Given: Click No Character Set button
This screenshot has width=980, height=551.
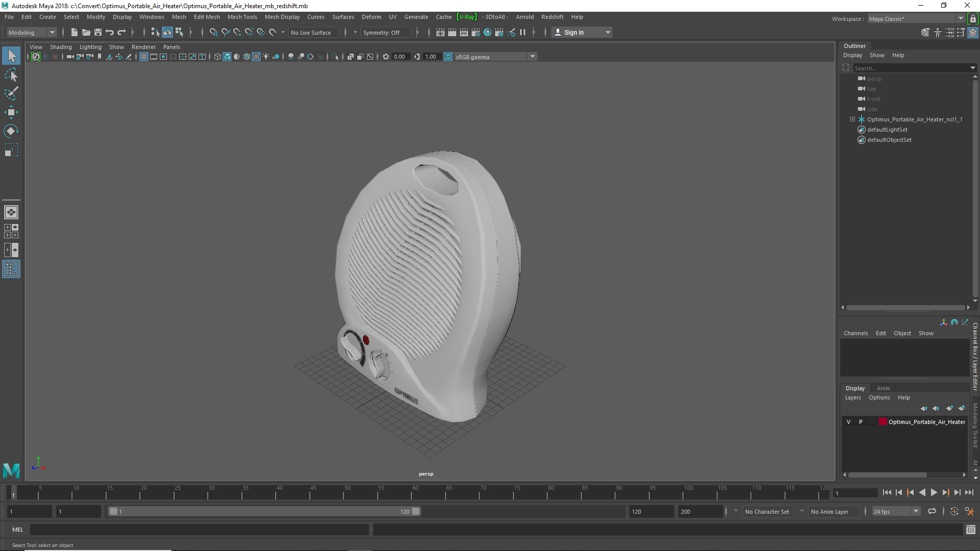Looking at the screenshot, I should tap(767, 511).
